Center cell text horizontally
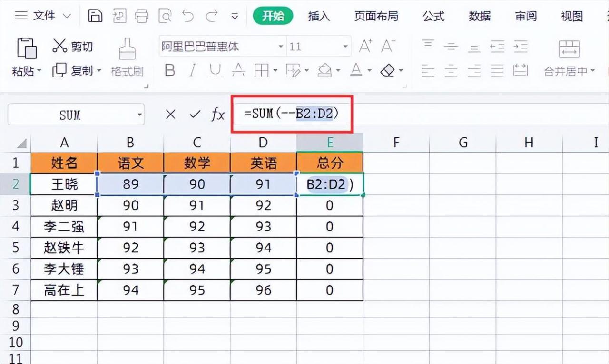Viewport: 609px width, 364px height. tap(451, 71)
